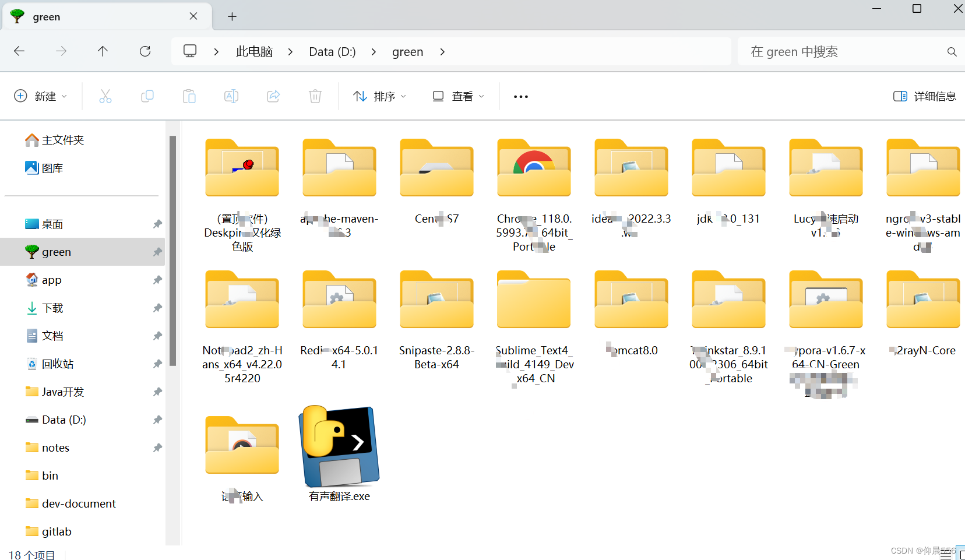Image resolution: width=965 pixels, height=560 pixels.
Task: Click the 在 green 中搜索 search field
Action: pyautogui.click(x=850, y=52)
